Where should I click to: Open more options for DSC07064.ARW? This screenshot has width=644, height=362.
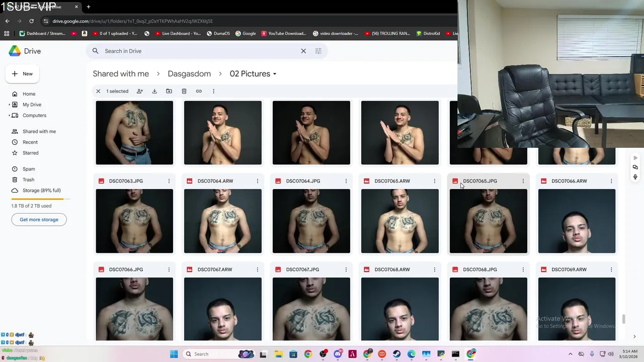click(258, 181)
